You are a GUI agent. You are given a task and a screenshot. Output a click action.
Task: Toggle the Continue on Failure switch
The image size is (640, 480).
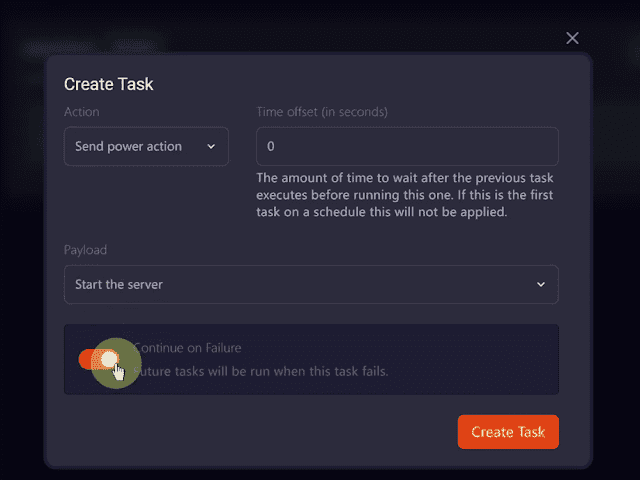[100, 359]
